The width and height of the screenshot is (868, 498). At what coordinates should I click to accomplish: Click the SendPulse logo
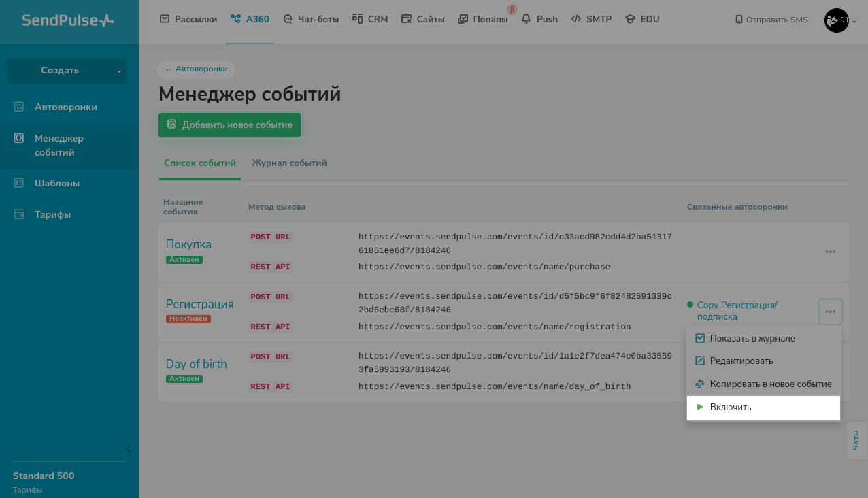tap(68, 20)
